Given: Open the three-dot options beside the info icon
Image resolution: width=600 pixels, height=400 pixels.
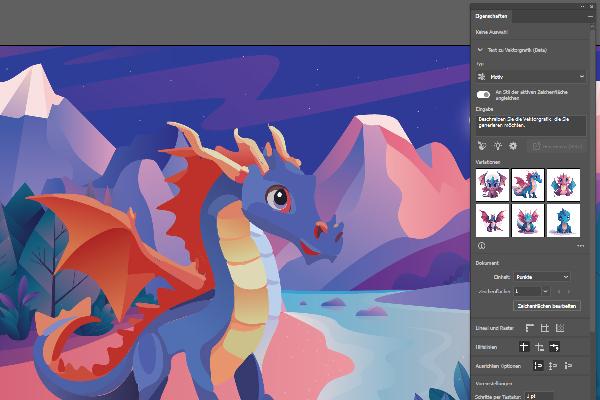Looking at the screenshot, I should [x=580, y=246].
